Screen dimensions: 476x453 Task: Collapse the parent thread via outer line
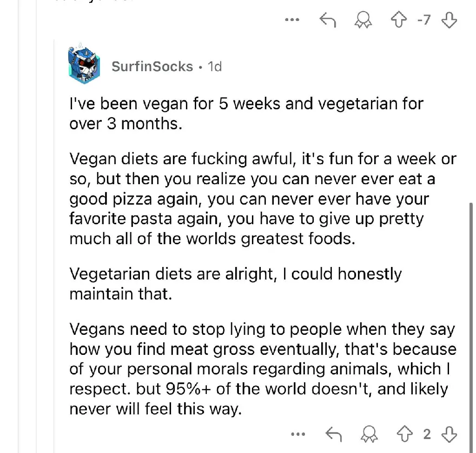tap(36, 226)
